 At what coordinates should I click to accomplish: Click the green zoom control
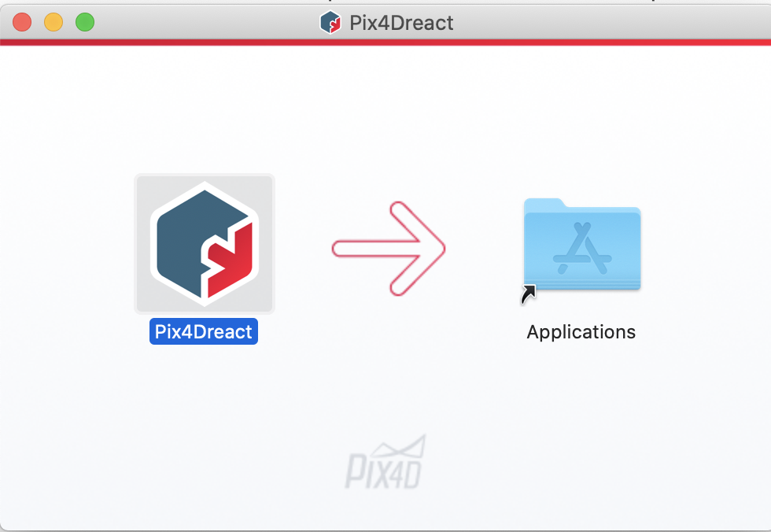[x=84, y=22]
